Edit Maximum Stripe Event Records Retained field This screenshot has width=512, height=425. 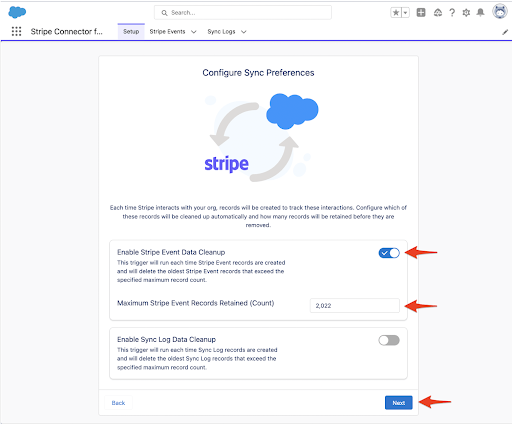tap(355, 305)
